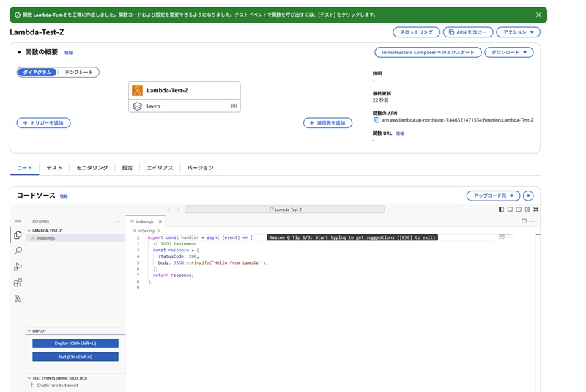Open the 情報 link beside 関数 URL
Image resolution: width=586 pixels, height=392 pixels.
pos(400,133)
